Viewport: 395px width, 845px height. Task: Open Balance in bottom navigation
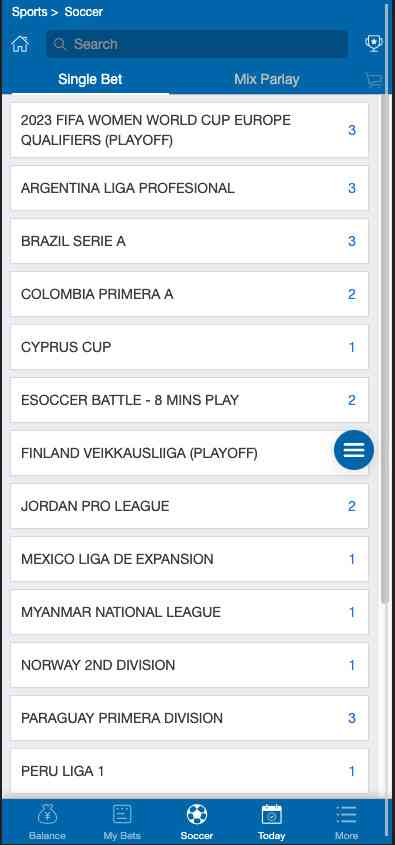click(x=47, y=822)
